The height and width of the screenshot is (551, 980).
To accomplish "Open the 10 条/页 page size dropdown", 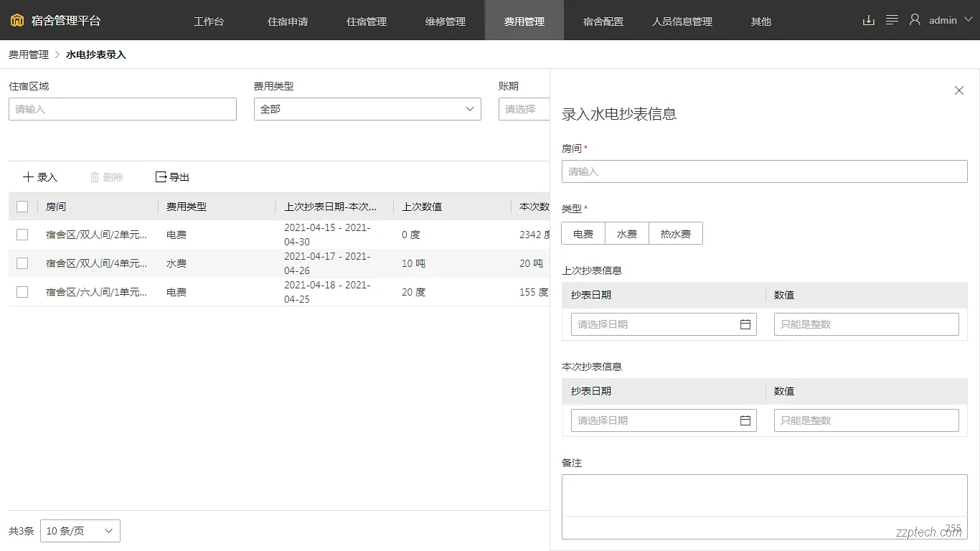I will point(80,531).
